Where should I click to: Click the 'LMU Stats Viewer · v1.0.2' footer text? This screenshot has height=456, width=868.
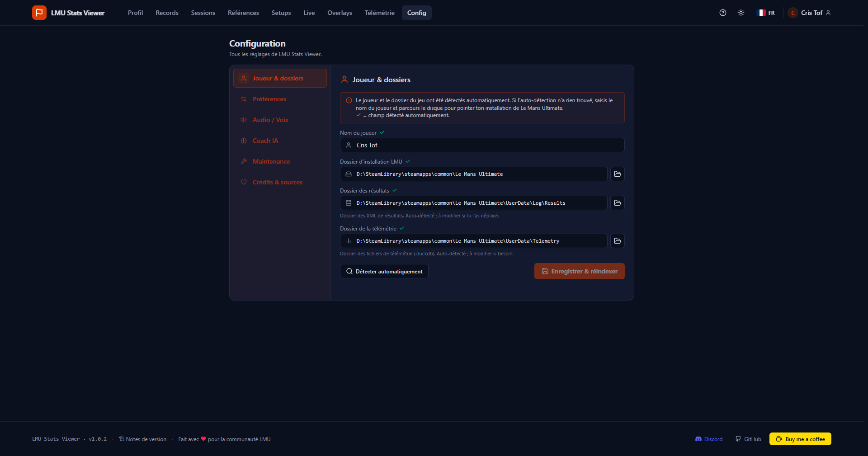[x=70, y=439]
